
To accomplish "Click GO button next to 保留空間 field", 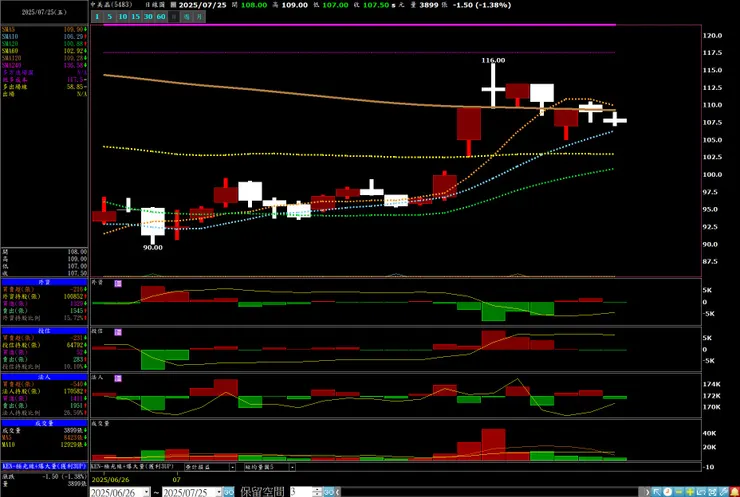I will tap(328, 492).
